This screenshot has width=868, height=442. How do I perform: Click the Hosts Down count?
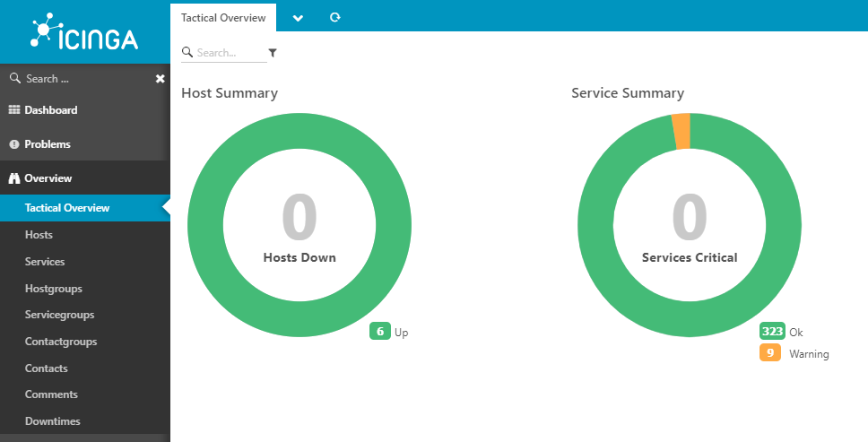(299, 217)
